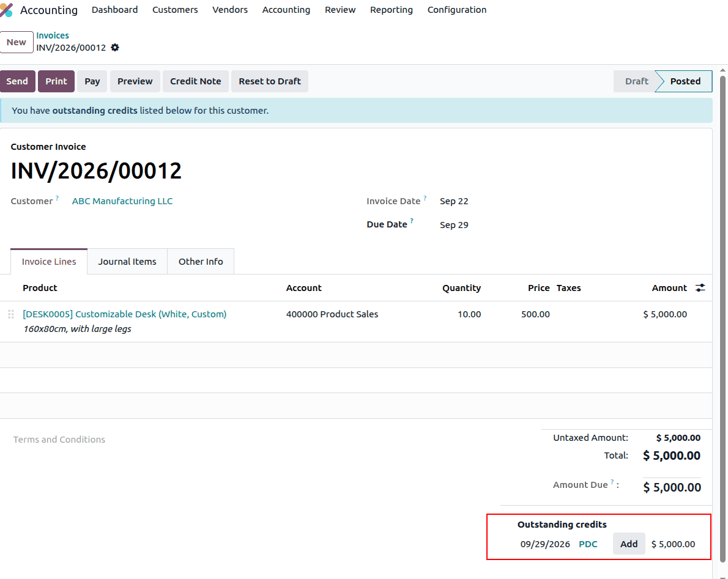This screenshot has width=728, height=579.
Task: Open the Reporting menu
Action: coord(392,10)
